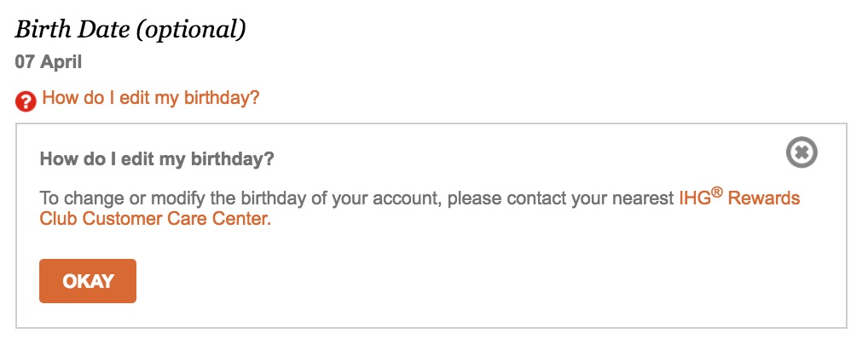The height and width of the screenshot is (356, 868).
Task: Click the "Birth Date (optional)" heading
Action: tap(130, 30)
